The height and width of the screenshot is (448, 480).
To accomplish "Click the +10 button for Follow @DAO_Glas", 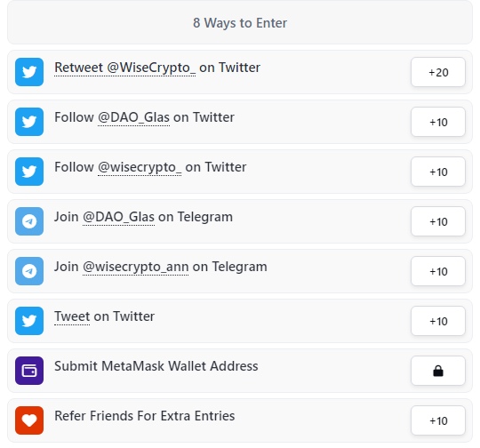I will click(438, 122).
